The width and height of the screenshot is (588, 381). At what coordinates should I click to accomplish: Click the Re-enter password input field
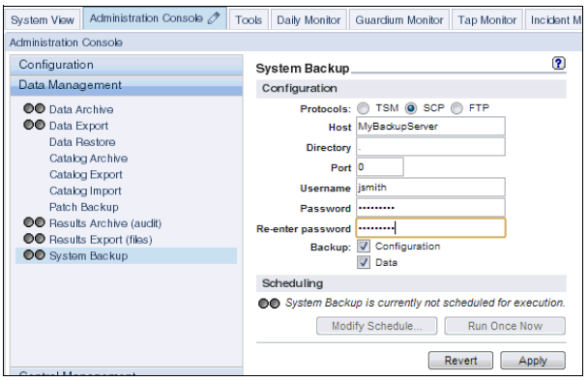click(x=430, y=228)
